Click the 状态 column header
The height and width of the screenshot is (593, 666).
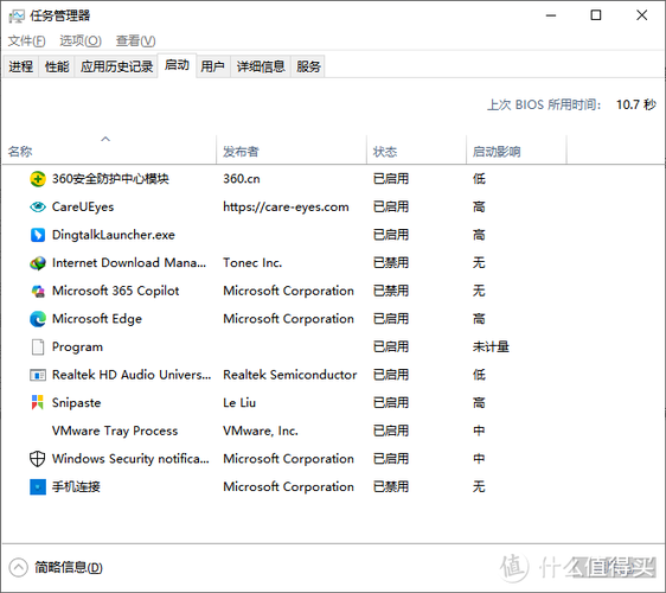click(385, 152)
